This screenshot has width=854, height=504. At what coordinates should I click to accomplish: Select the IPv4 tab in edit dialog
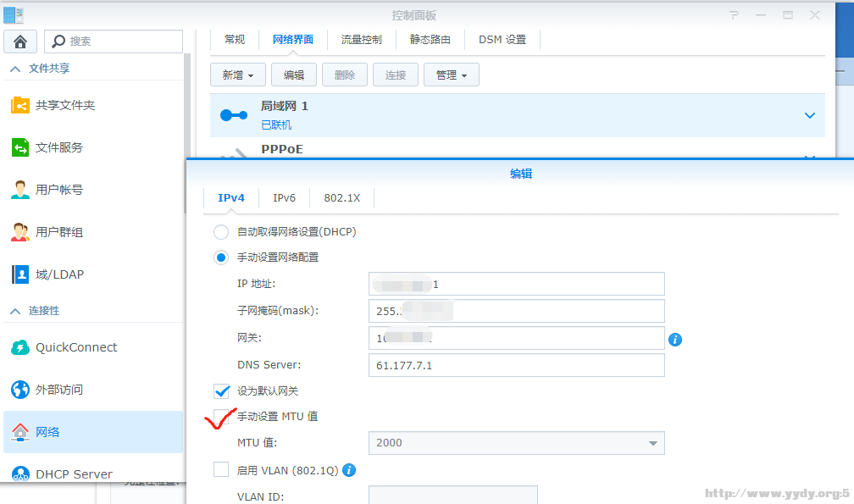point(231,198)
